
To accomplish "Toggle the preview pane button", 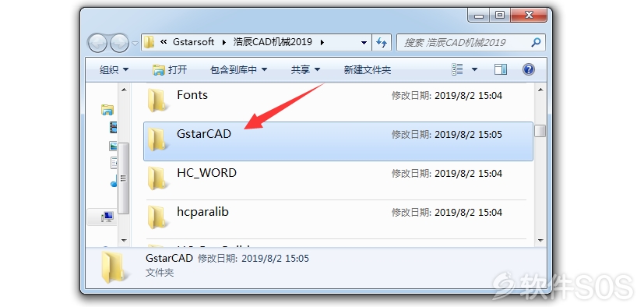I will (500, 69).
